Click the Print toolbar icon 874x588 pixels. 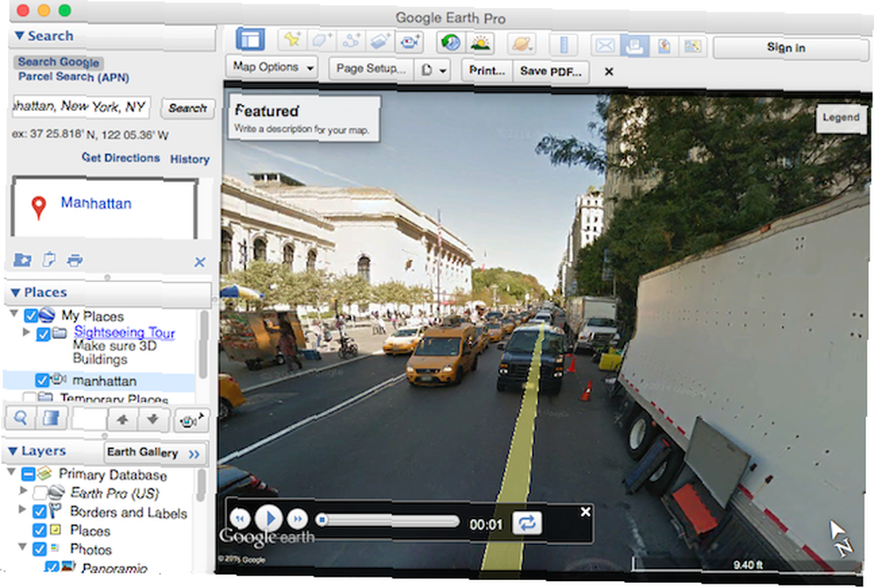(x=635, y=45)
